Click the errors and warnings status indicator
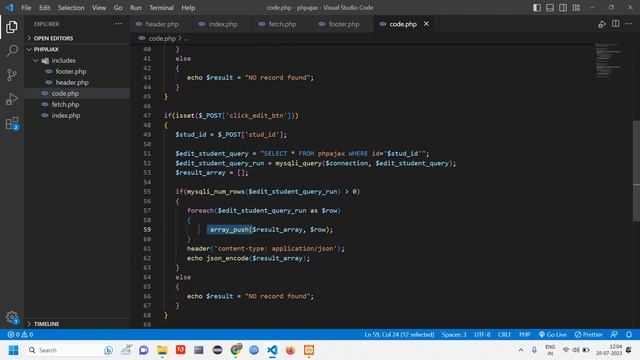Viewport: 640px width, 360px height. [20, 334]
